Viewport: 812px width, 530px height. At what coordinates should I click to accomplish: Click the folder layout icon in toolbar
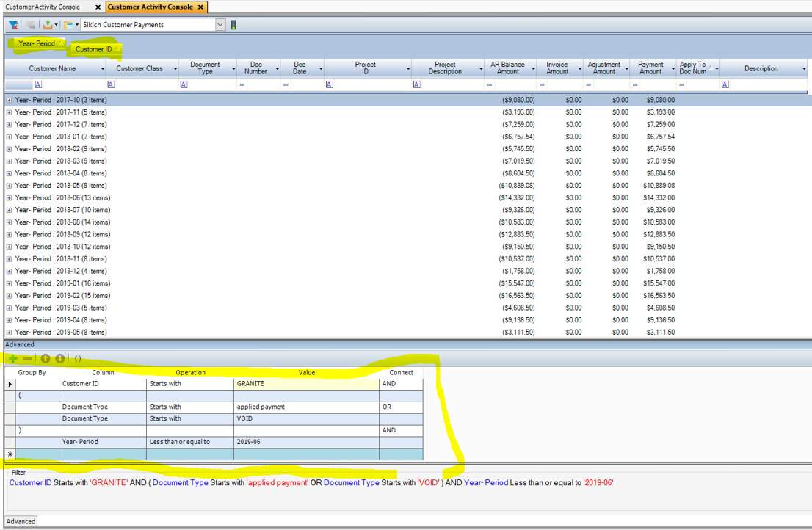pyautogui.click(x=68, y=25)
